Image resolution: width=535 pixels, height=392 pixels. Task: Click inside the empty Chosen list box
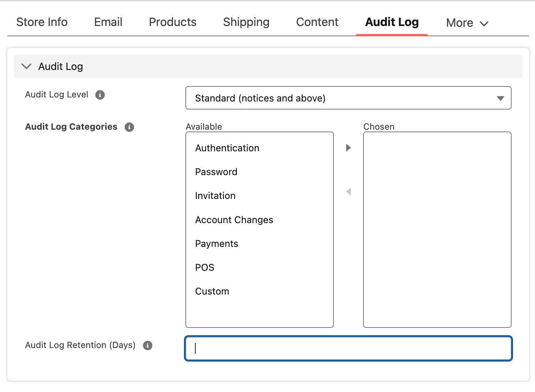pos(437,230)
